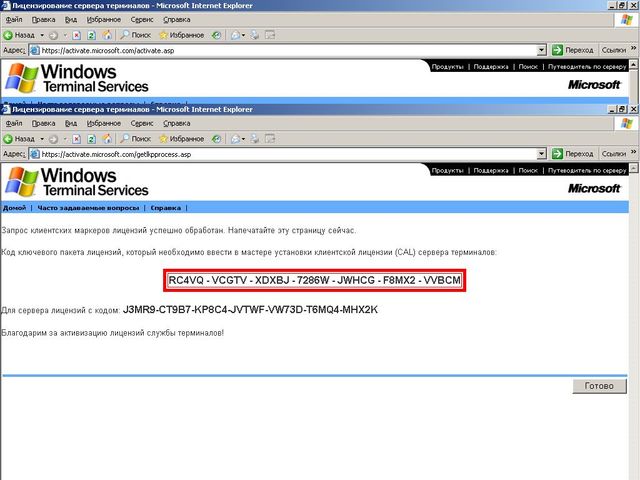Open Сервис menu in front window
The image size is (640, 480).
[x=142, y=123]
